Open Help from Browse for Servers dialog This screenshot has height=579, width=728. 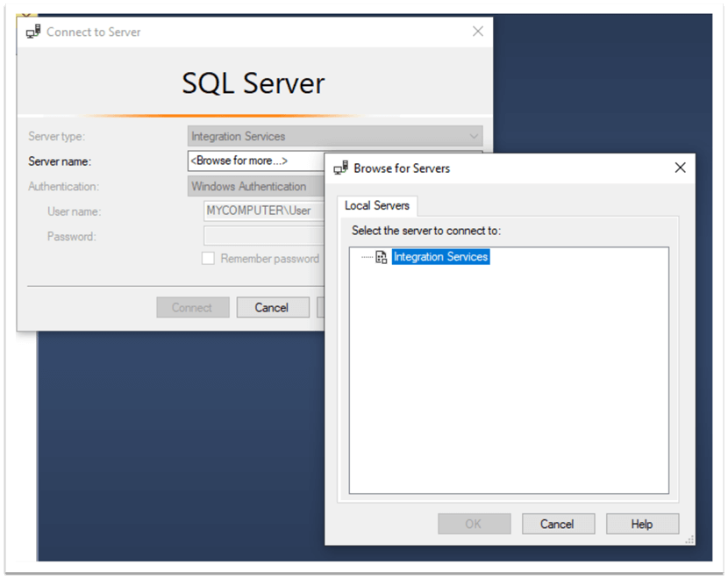tap(642, 524)
